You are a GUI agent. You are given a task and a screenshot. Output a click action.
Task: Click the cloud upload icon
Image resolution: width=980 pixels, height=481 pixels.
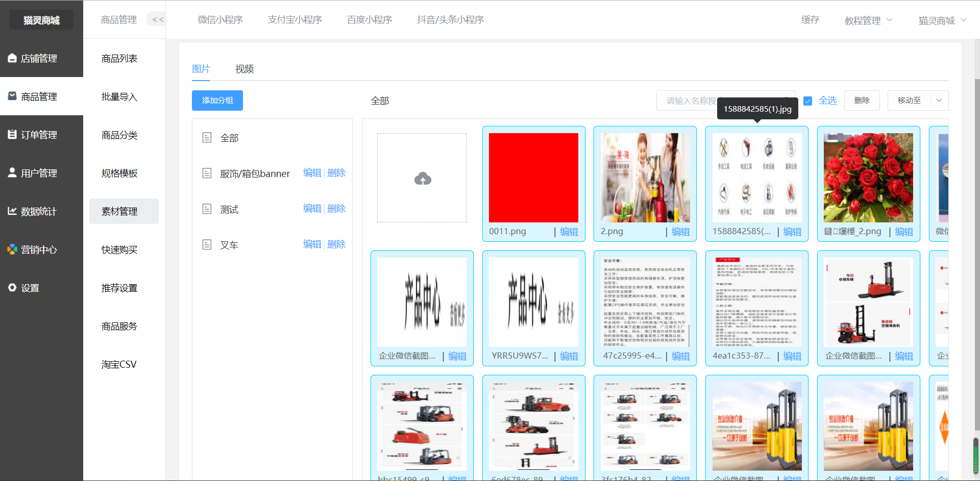(x=423, y=179)
